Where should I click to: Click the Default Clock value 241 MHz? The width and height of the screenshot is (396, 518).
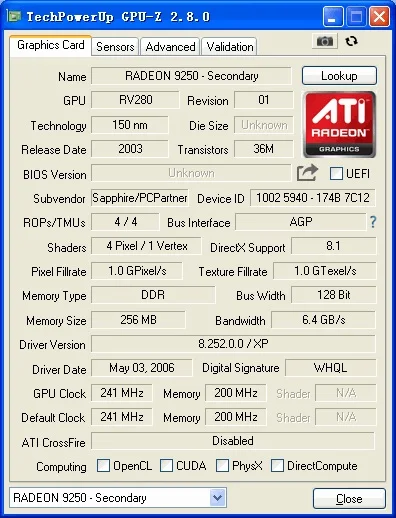point(122,417)
